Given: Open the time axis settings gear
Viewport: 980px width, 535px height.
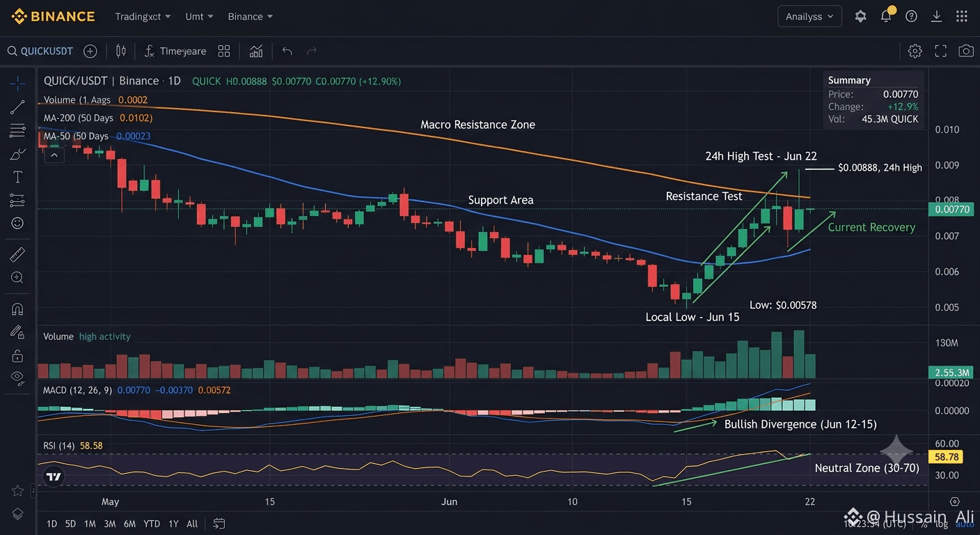Looking at the screenshot, I should point(955,502).
